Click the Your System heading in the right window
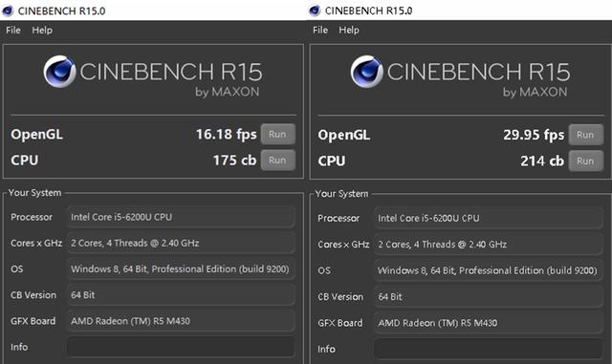The width and height of the screenshot is (612, 364). [x=341, y=194]
